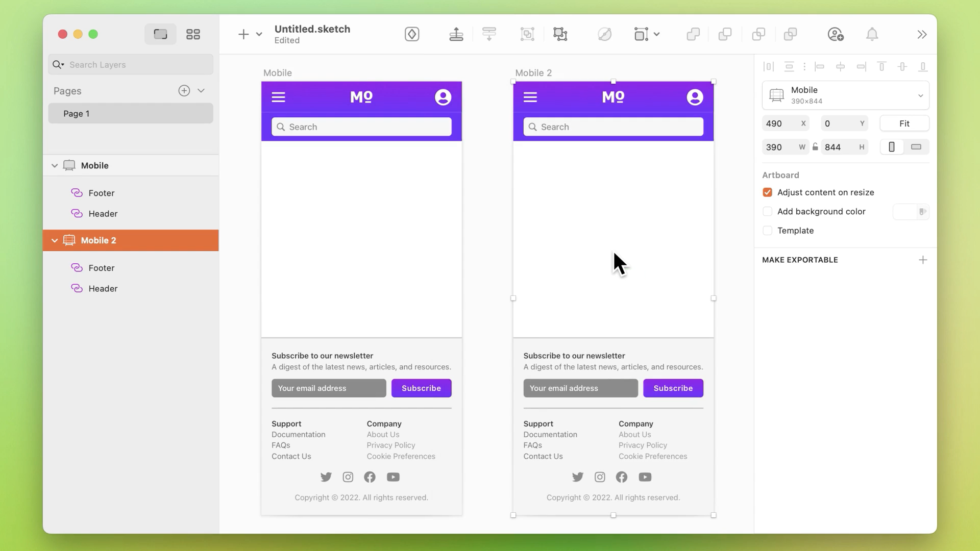Enable Adjust content on resize checkbox
980x551 pixels.
pos(767,192)
